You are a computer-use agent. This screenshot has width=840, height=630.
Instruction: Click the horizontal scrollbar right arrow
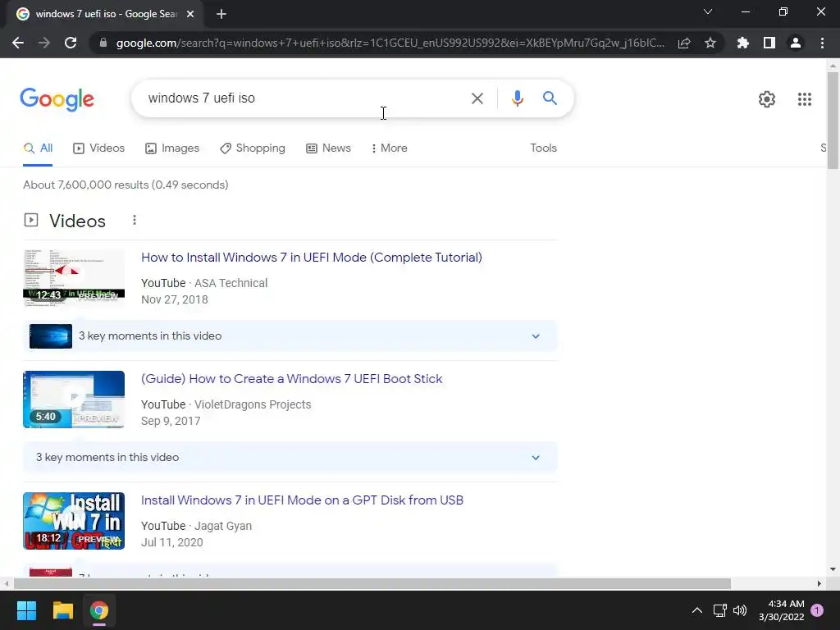[819, 583]
